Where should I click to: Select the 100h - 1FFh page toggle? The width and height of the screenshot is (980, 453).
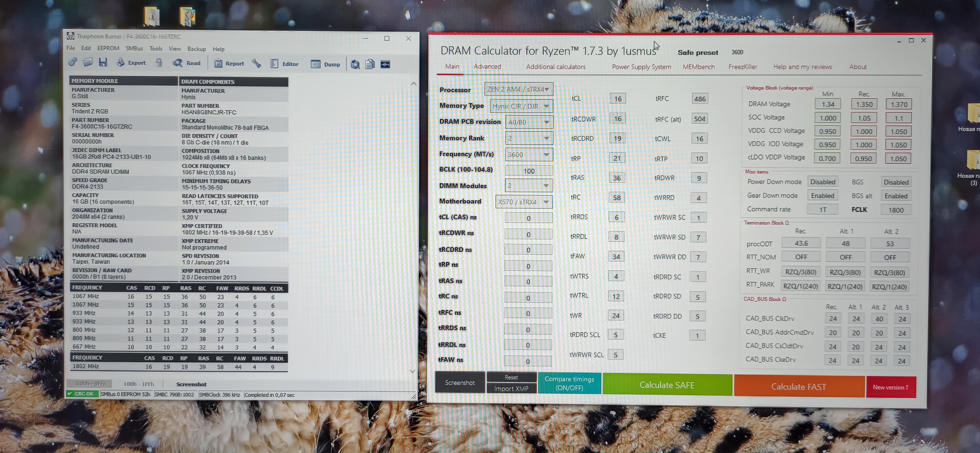(138, 384)
